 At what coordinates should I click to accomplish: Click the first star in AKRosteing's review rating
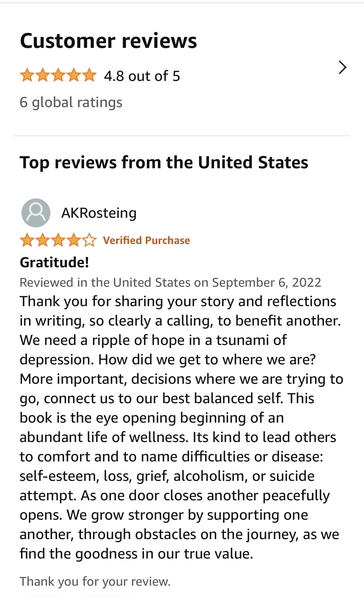(27, 240)
